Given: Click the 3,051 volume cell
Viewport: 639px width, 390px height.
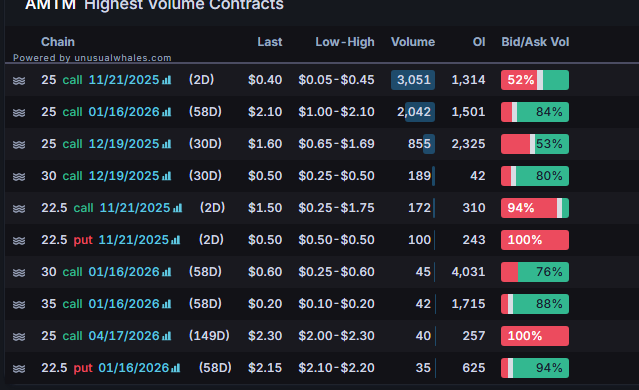Looking at the screenshot, I should coord(413,80).
